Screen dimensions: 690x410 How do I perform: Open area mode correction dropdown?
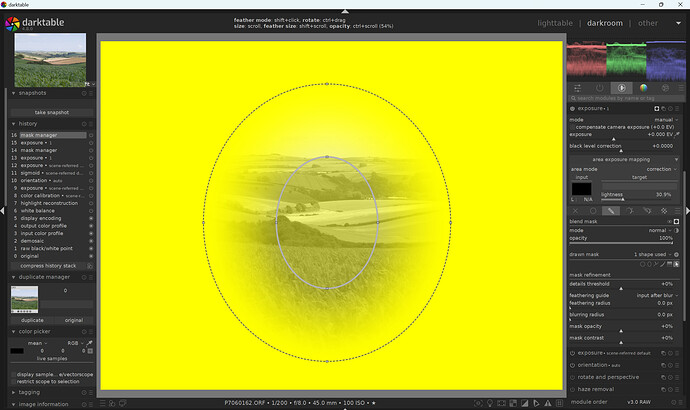[x=661, y=169]
